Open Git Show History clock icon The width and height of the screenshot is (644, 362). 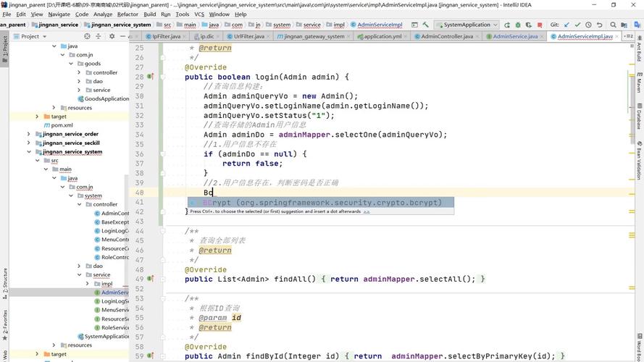tap(588, 25)
